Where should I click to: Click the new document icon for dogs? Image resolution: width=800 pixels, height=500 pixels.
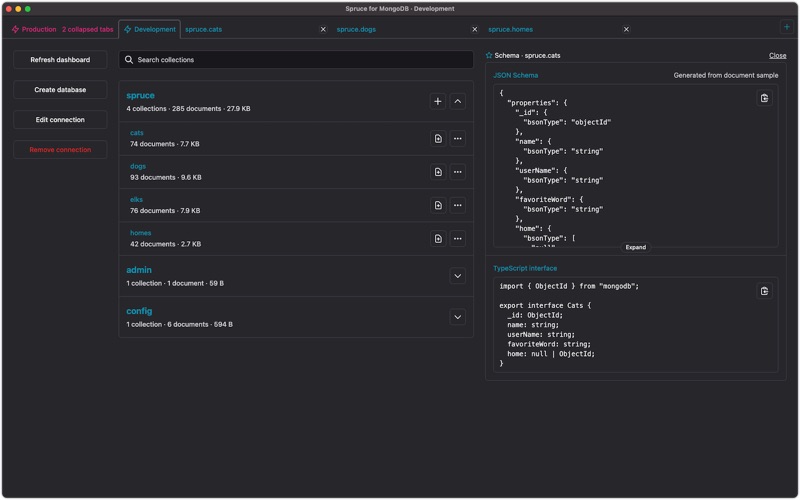click(438, 172)
